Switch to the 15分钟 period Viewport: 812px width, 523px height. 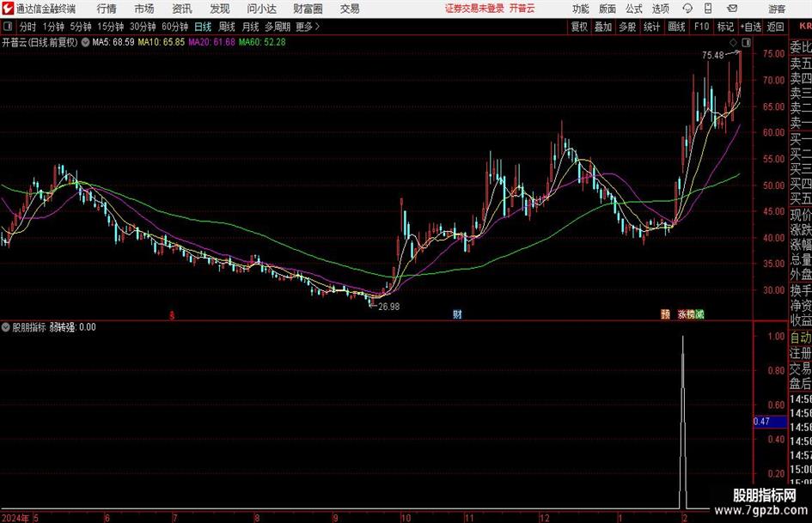click(x=110, y=27)
